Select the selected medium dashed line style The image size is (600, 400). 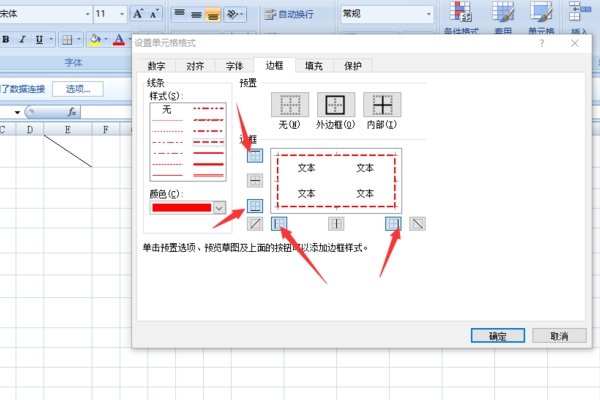pos(208,142)
